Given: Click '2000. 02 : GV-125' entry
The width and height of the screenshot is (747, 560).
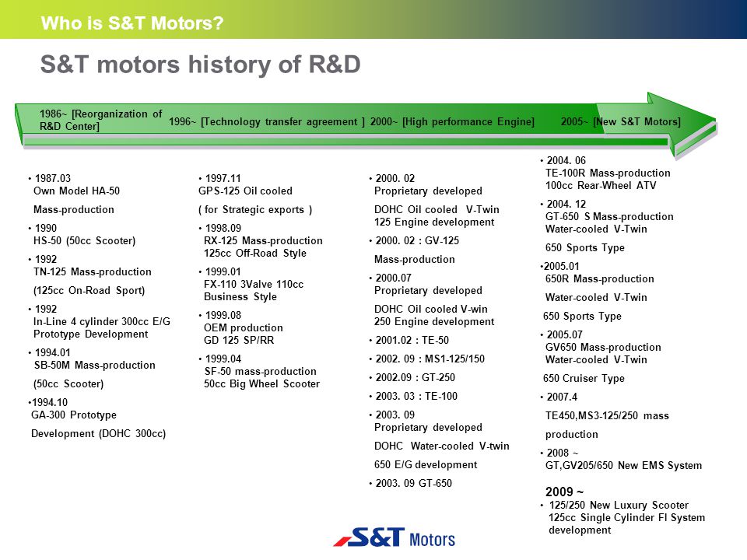Looking at the screenshot, I should [417, 241].
